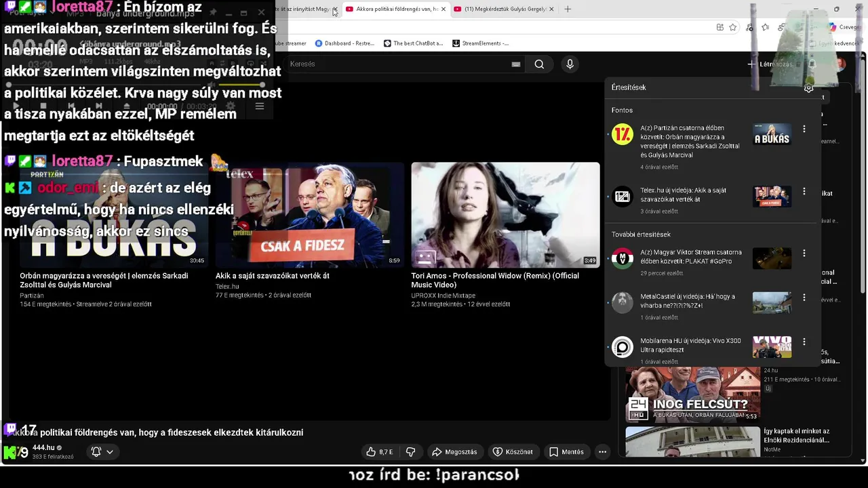Open 'Orbán magyarázza a vereséget' video thumbnail
The width and height of the screenshot is (868, 488).
point(113,215)
